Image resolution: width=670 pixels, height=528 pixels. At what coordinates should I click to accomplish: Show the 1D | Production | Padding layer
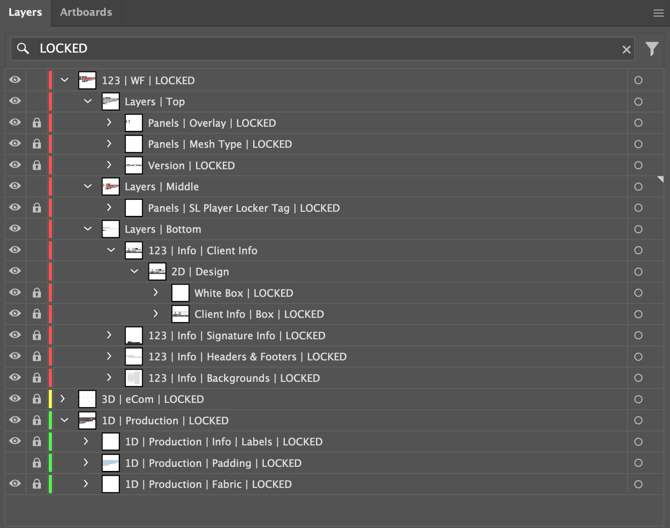coord(15,463)
